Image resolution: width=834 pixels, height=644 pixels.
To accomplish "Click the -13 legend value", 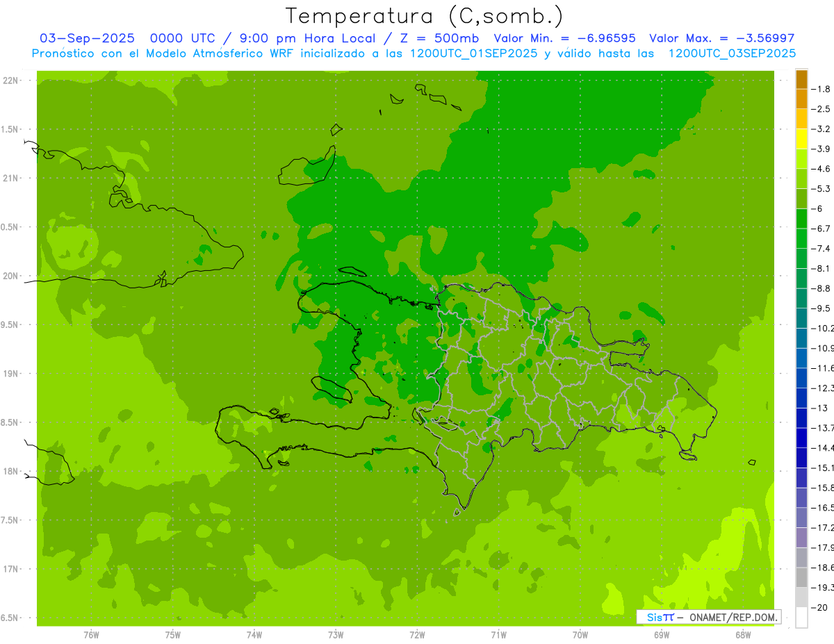I will coord(820,408).
